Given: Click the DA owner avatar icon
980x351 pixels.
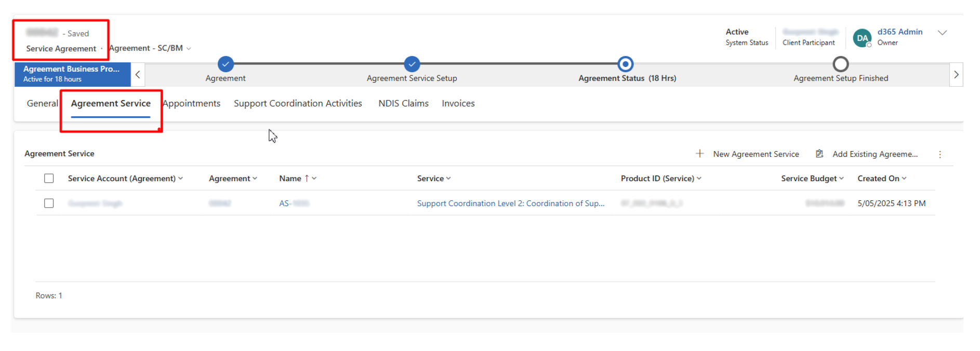Looking at the screenshot, I should (x=862, y=38).
